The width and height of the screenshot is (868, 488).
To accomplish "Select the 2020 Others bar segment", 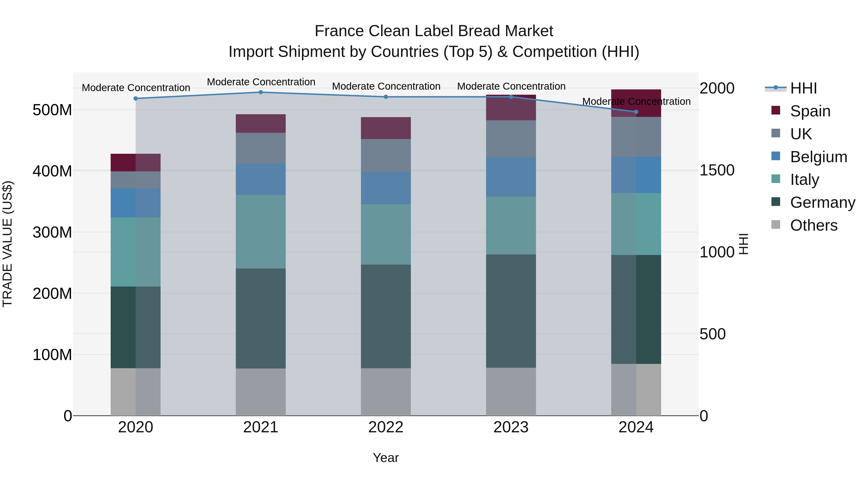I will (x=136, y=392).
